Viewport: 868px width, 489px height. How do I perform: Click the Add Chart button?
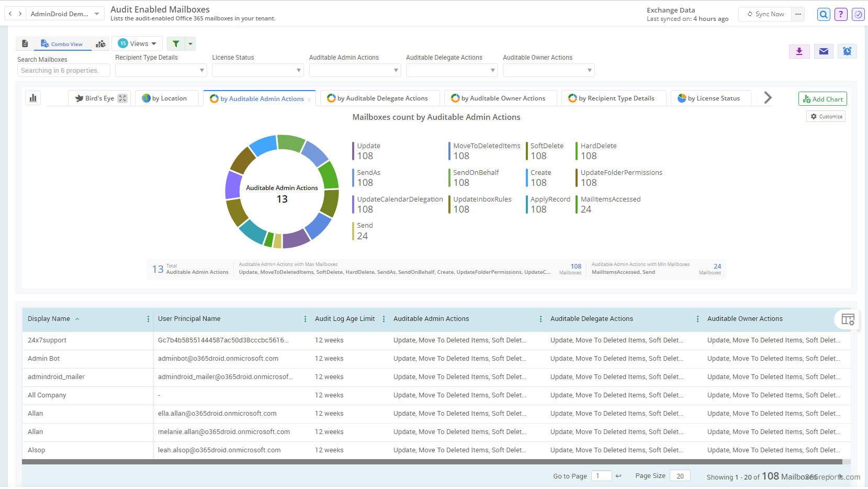click(x=822, y=99)
